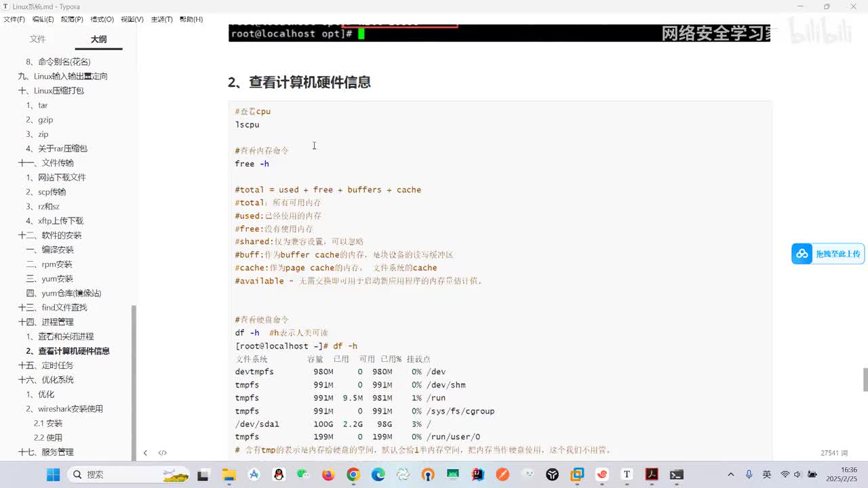Image resolution: width=868 pixels, height=488 pixels.
Task: Click the microphone tray icon
Action: 749,474
